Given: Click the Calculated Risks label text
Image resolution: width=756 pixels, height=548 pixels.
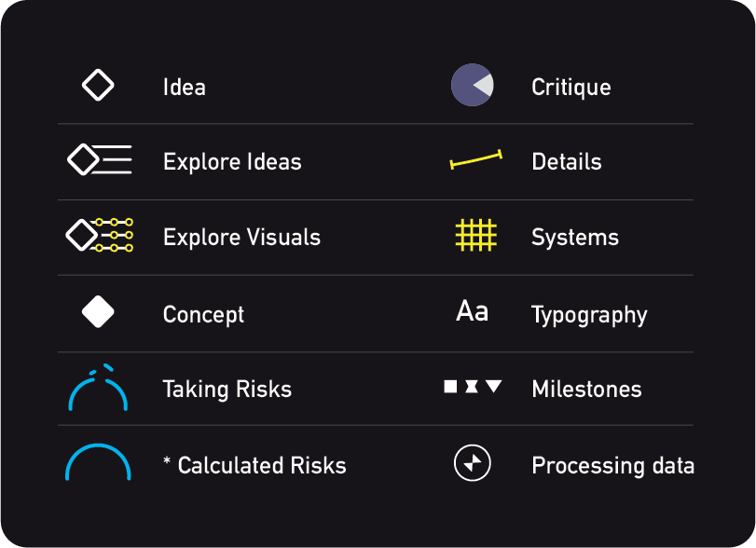Looking at the screenshot, I should pyautogui.click(x=262, y=466).
